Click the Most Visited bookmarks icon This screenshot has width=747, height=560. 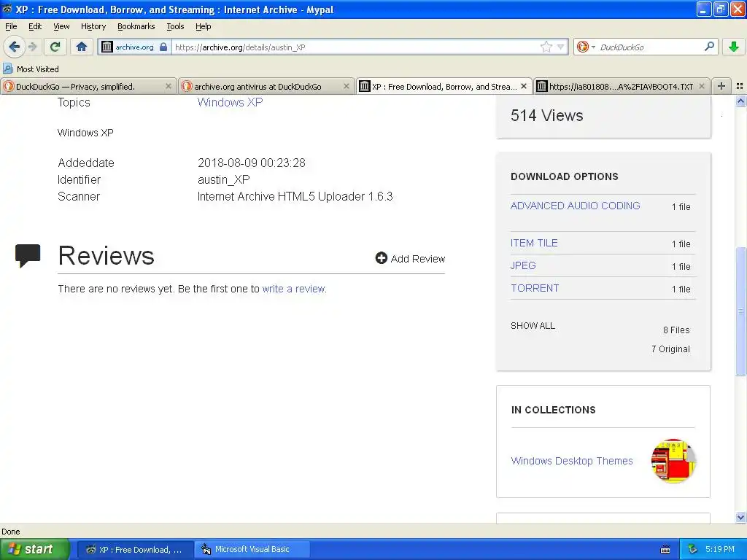[7, 69]
